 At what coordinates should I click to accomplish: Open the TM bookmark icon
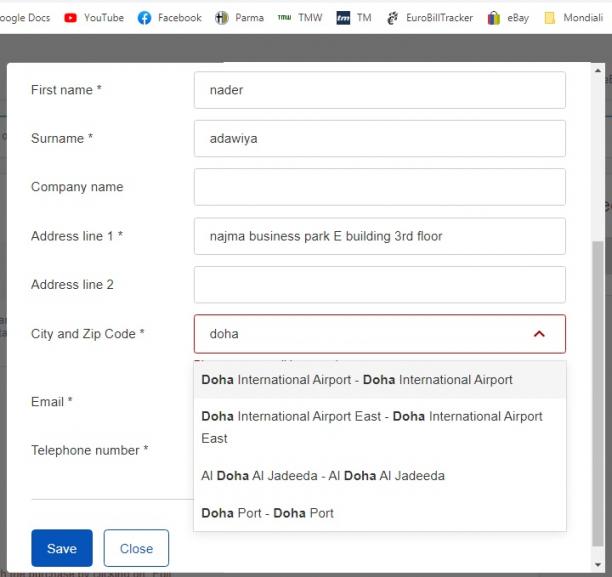pos(343,18)
